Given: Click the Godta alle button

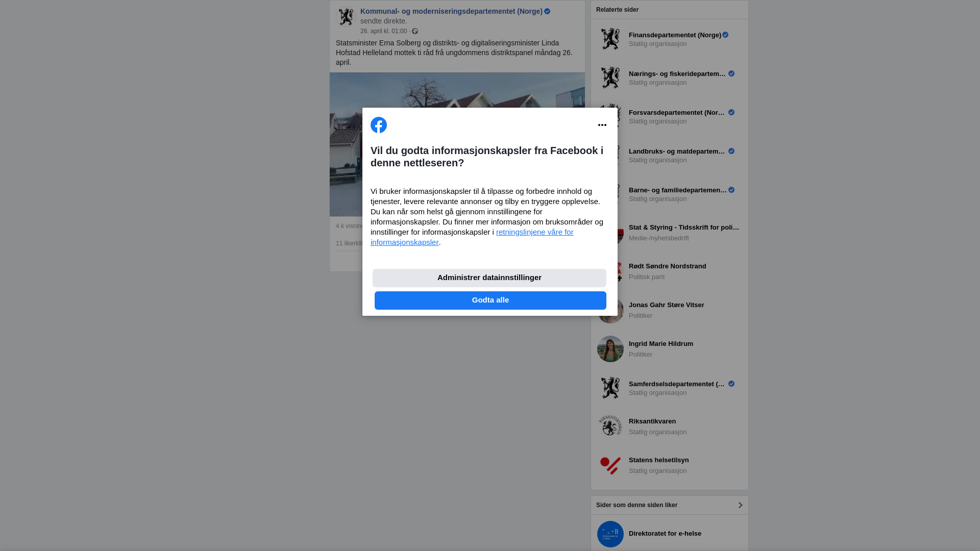Looking at the screenshot, I should [x=490, y=300].
